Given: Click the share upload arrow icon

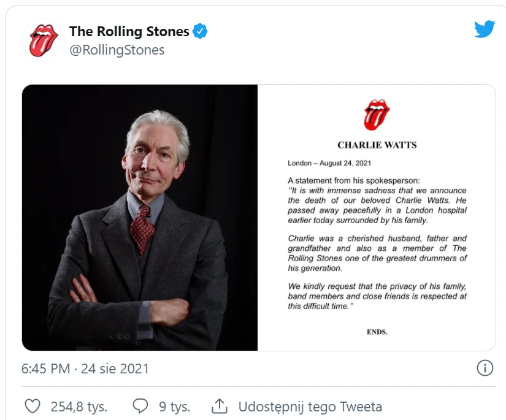Looking at the screenshot, I should click(x=219, y=406).
